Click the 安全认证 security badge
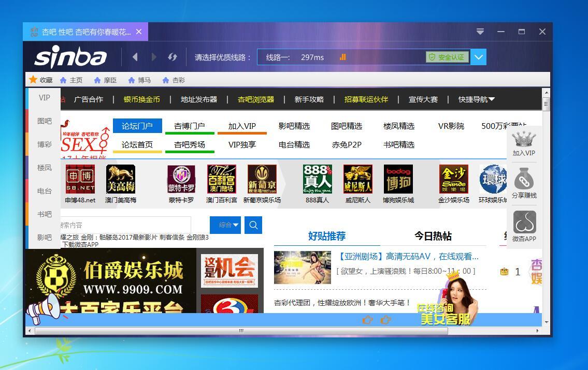The image size is (588, 370). (448, 57)
